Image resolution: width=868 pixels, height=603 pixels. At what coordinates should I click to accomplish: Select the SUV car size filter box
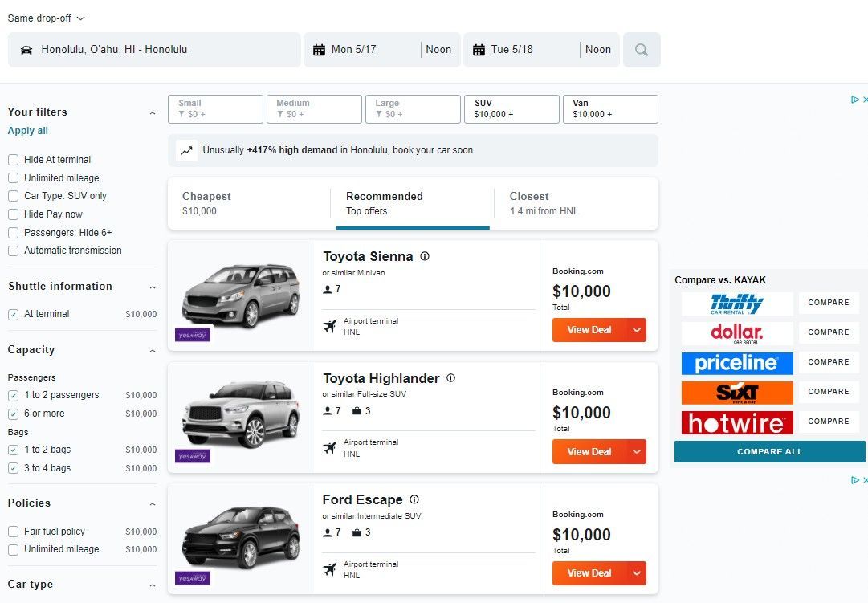coord(511,109)
